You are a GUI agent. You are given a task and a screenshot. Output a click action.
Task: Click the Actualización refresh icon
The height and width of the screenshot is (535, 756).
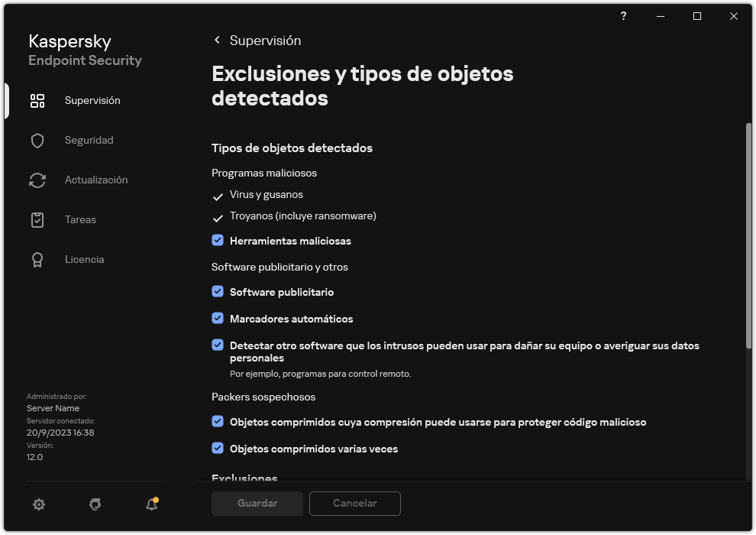(37, 180)
